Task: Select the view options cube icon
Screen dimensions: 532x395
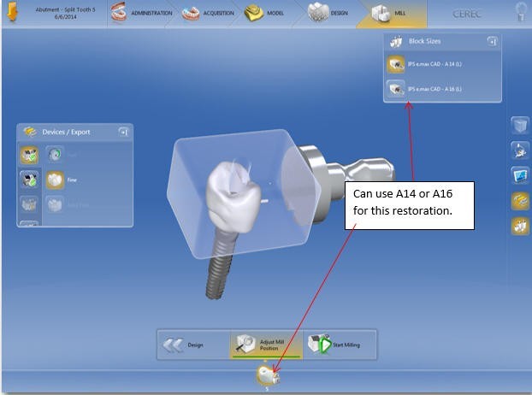Action: [520, 125]
